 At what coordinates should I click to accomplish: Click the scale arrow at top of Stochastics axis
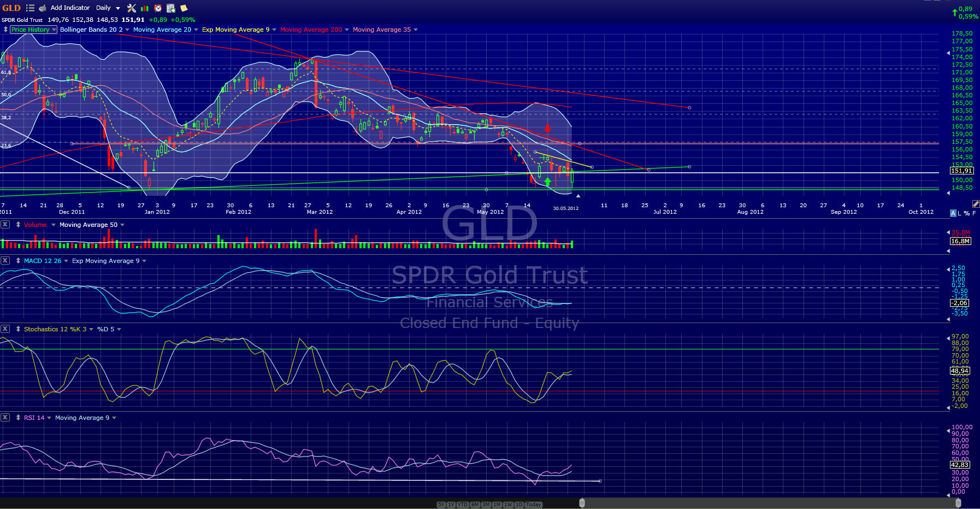tap(948, 337)
